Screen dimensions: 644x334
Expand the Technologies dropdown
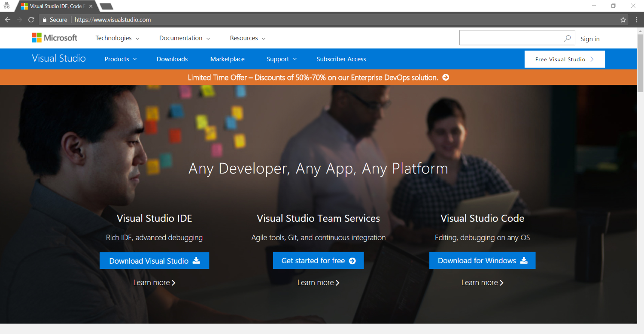tap(117, 38)
